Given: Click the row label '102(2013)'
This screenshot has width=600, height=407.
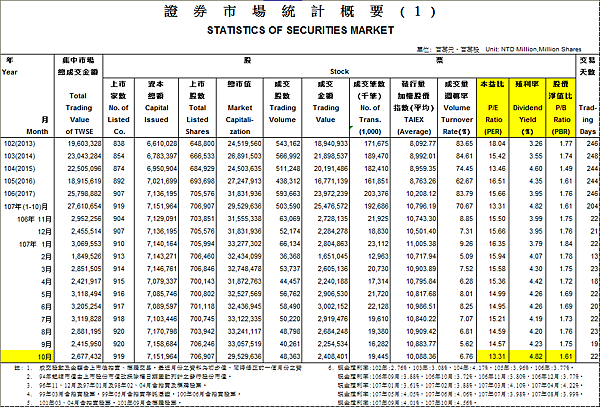Looking at the screenshot, I should pyautogui.click(x=20, y=144).
